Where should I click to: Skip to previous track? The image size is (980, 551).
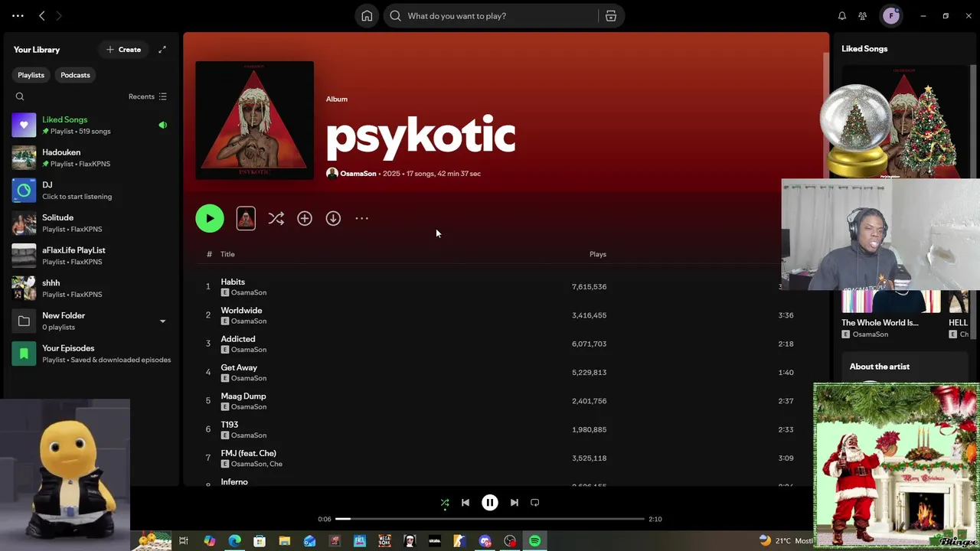click(x=465, y=503)
